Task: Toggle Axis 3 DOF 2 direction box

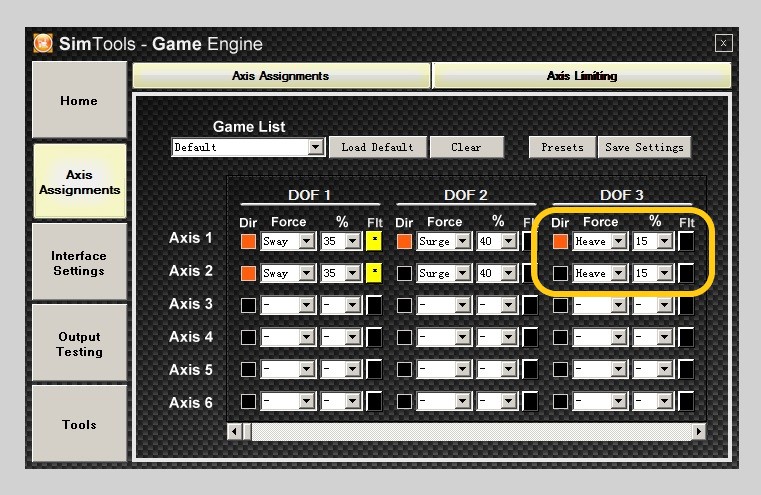Action: [x=404, y=305]
